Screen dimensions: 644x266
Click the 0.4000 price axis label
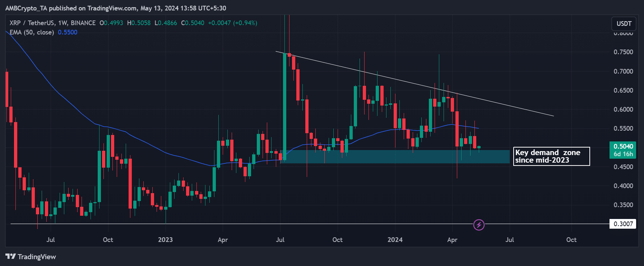pyautogui.click(x=623, y=186)
